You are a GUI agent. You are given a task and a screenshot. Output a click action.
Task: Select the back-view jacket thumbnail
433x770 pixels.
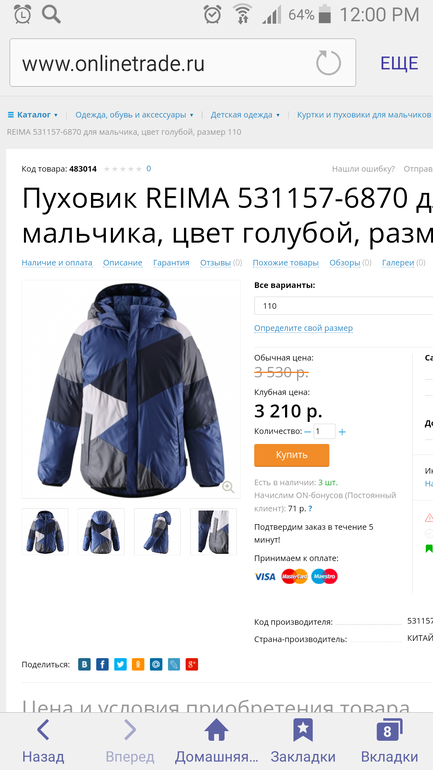pos(101,531)
